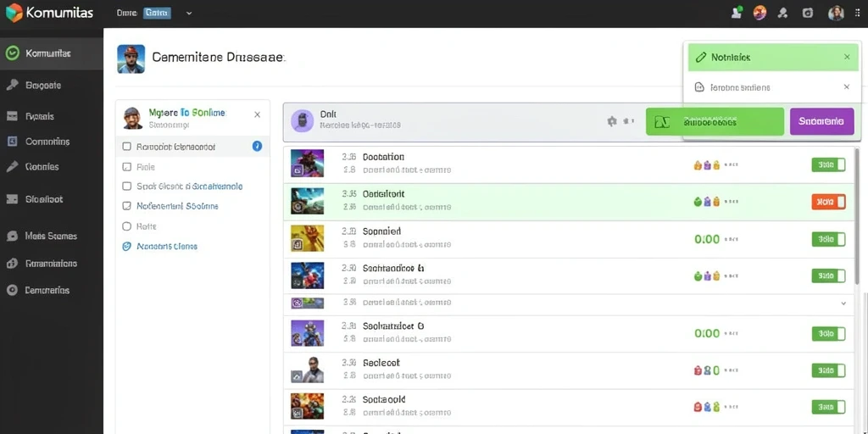Click the orange round avatar in top bar
The image size is (868, 434).
click(760, 13)
